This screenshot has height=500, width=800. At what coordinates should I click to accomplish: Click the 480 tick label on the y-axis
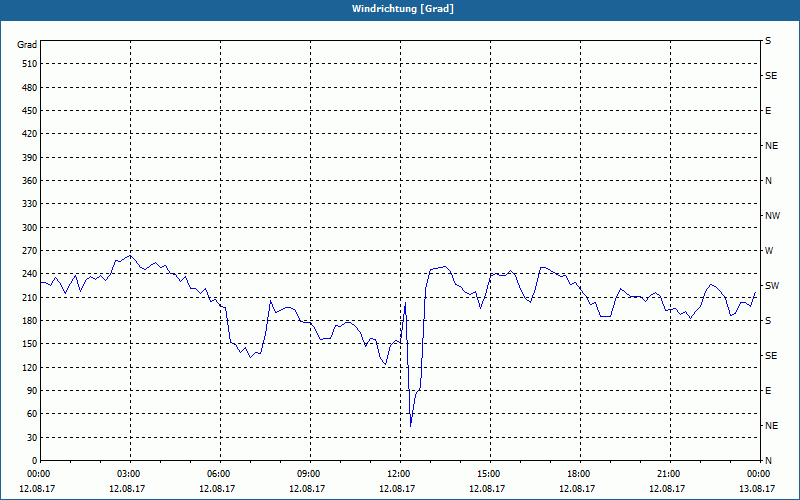click(30, 88)
